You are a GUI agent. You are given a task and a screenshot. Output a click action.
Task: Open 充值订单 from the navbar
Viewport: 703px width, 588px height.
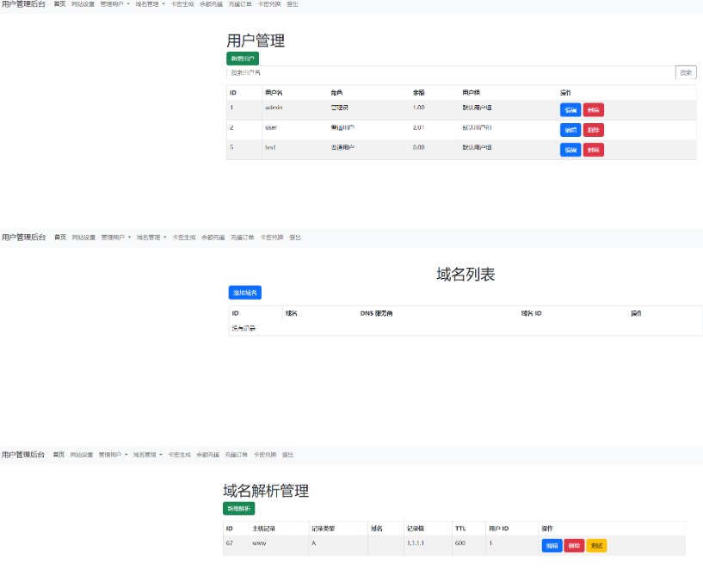(238, 4)
